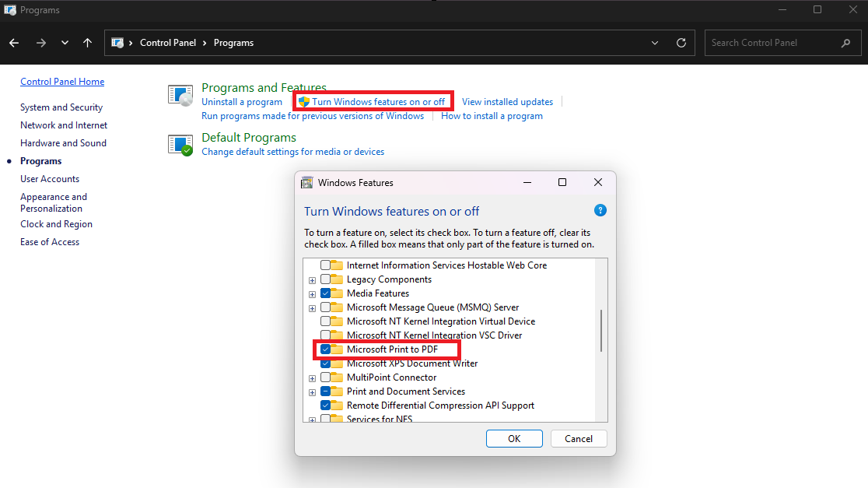Image resolution: width=868 pixels, height=488 pixels.
Task: Open User Accounts category
Action: [x=50, y=179]
